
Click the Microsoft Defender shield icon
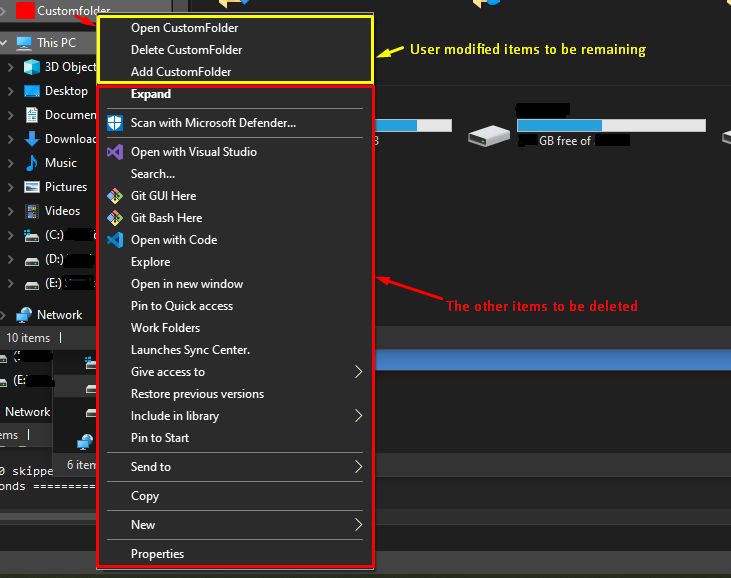click(115, 123)
